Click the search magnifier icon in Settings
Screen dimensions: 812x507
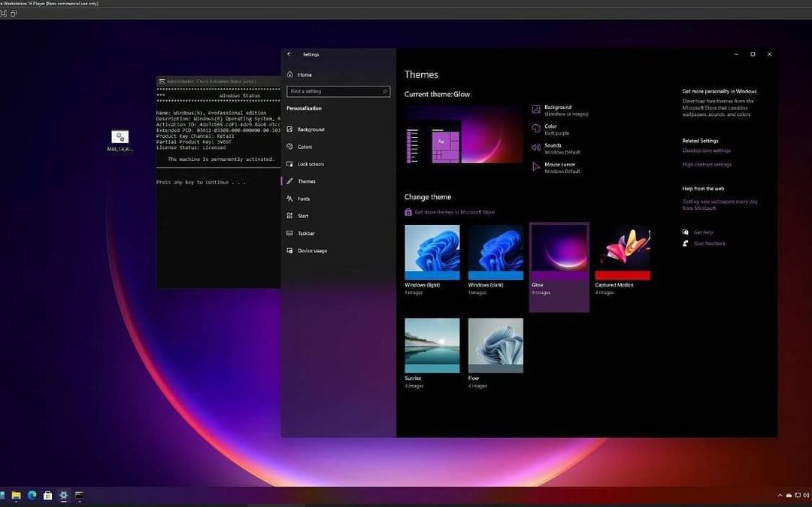tap(385, 92)
